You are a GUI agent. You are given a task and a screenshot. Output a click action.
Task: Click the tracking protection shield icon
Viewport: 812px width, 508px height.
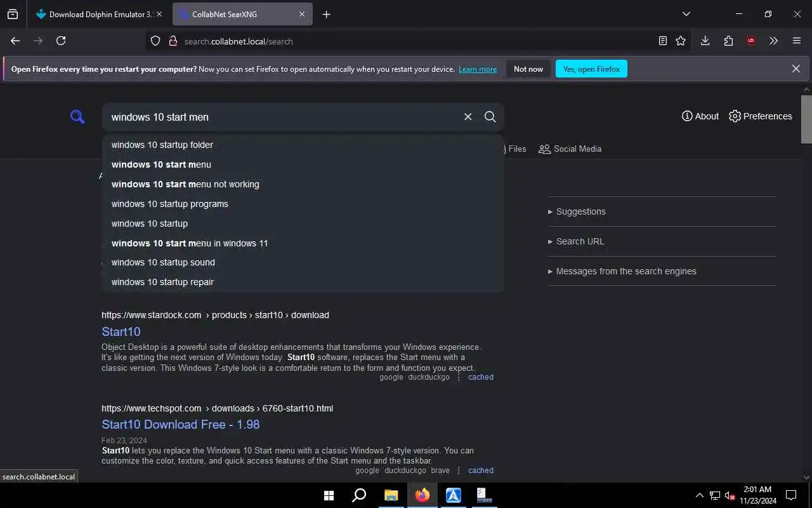(x=155, y=41)
